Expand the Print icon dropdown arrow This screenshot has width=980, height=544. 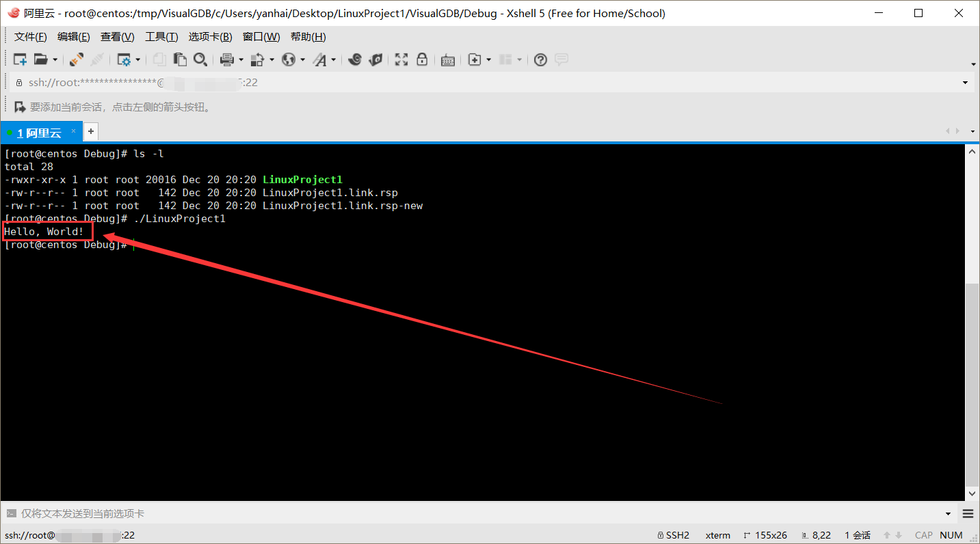tap(240, 59)
